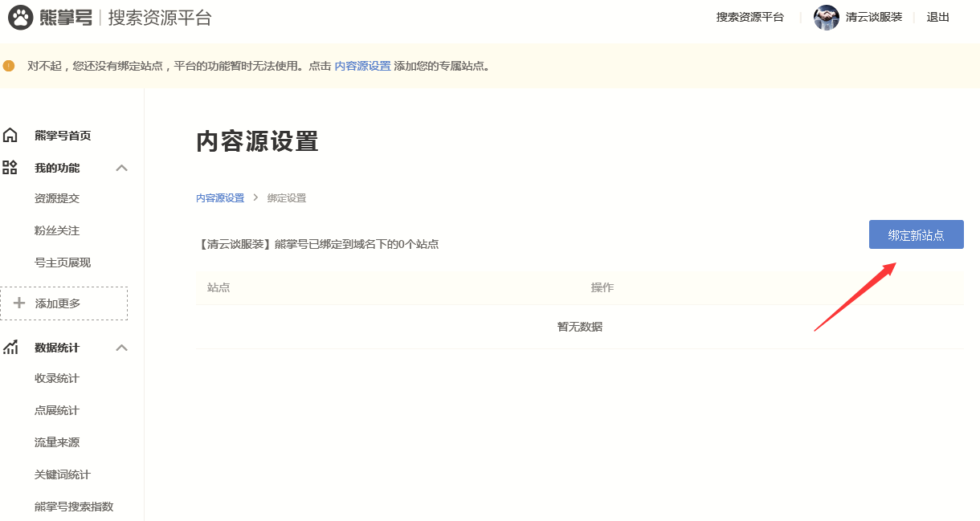
Task: Click the 数据统计 section label
Action: (x=57, y=348)
